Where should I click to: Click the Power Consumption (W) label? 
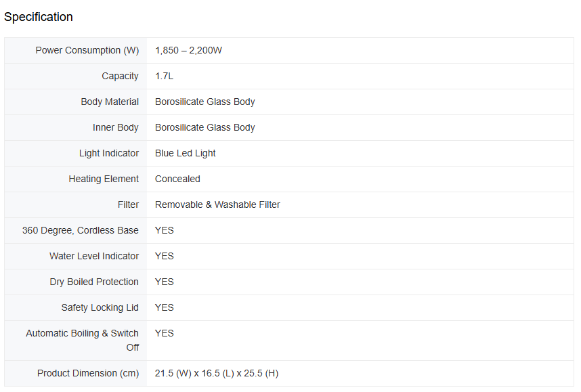click(87, 50)
